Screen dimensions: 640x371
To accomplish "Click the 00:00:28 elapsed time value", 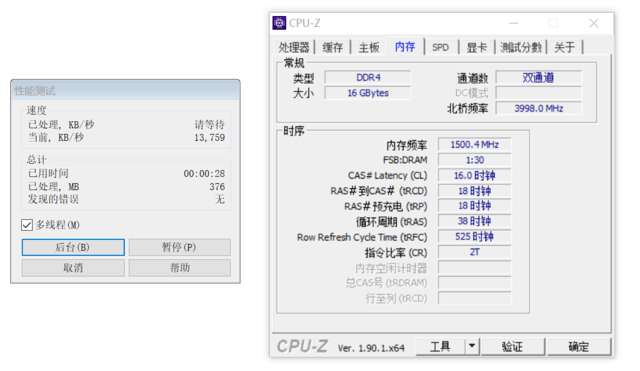I will (x=204, y=174).
